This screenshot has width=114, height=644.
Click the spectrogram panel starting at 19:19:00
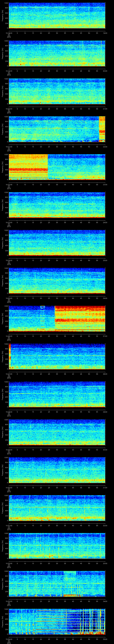pos(57,53)
